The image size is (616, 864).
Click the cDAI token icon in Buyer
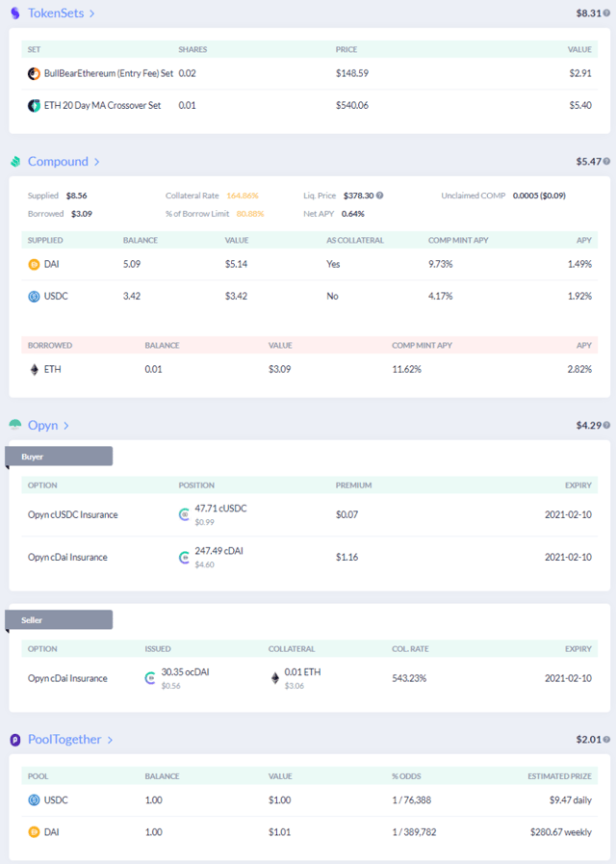(185, 558)
